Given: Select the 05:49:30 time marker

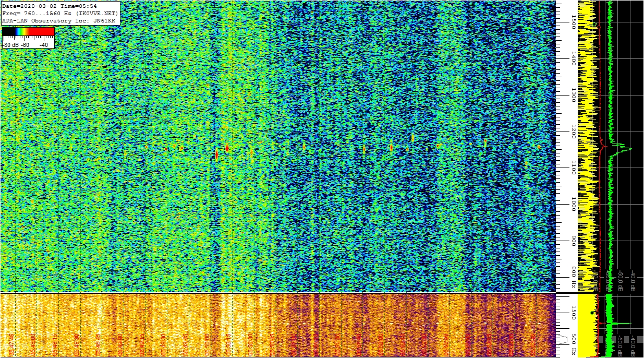Looking at the screenshot, I should tap(164, 345).
